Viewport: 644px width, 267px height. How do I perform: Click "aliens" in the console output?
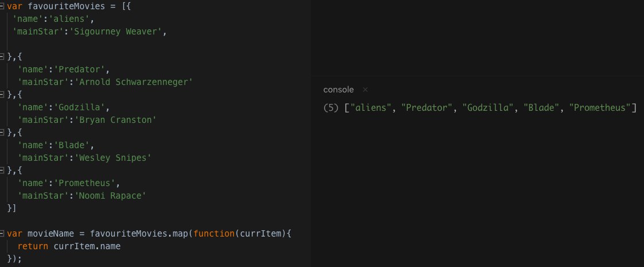[x=370, y=108]
